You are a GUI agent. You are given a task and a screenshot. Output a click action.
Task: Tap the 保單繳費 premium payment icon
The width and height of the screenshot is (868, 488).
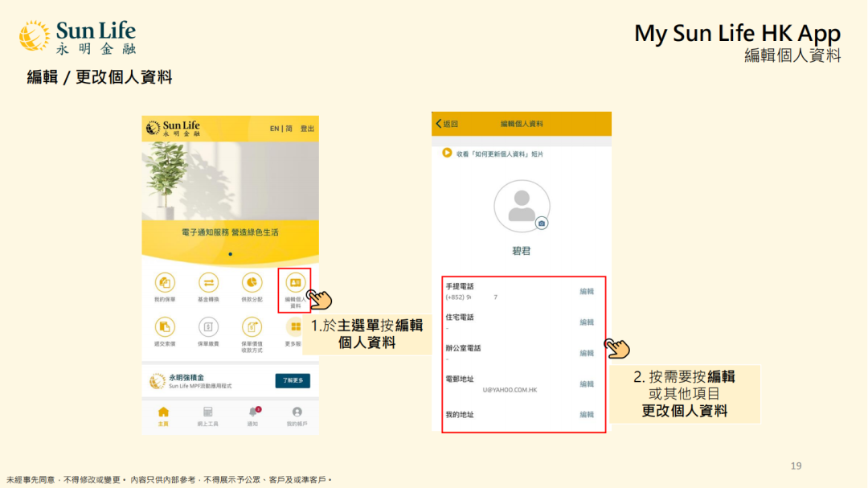point(208,327)
